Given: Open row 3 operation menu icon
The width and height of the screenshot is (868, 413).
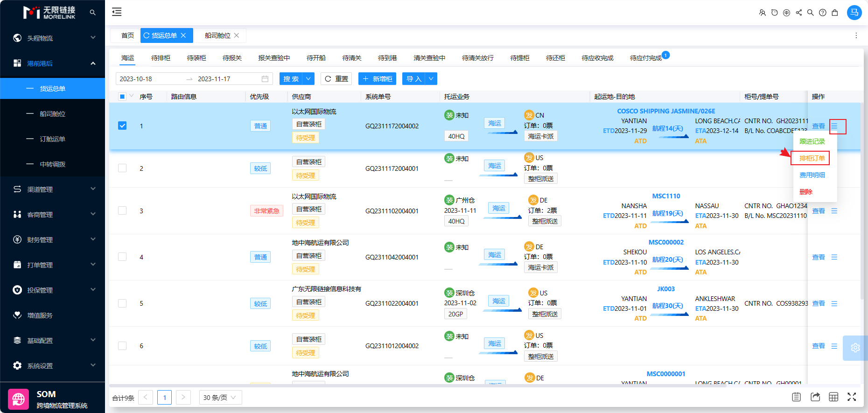Looking at the screenshot, I should point(834,211).
